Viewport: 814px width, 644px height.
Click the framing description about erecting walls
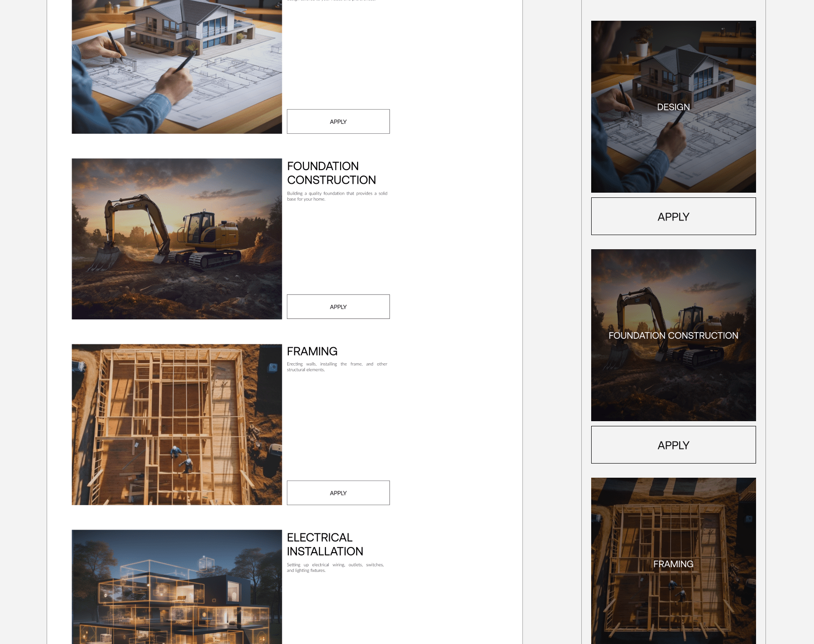pyautogui.click(x=336, y=367)
